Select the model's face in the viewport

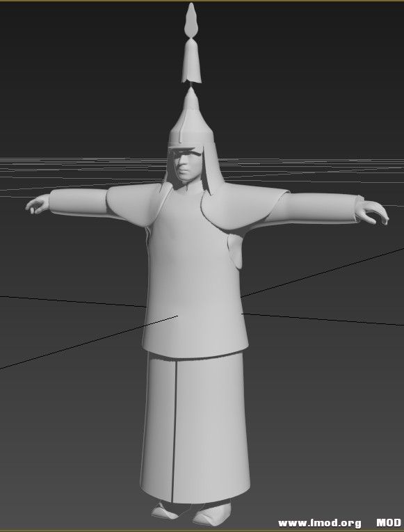185,166
